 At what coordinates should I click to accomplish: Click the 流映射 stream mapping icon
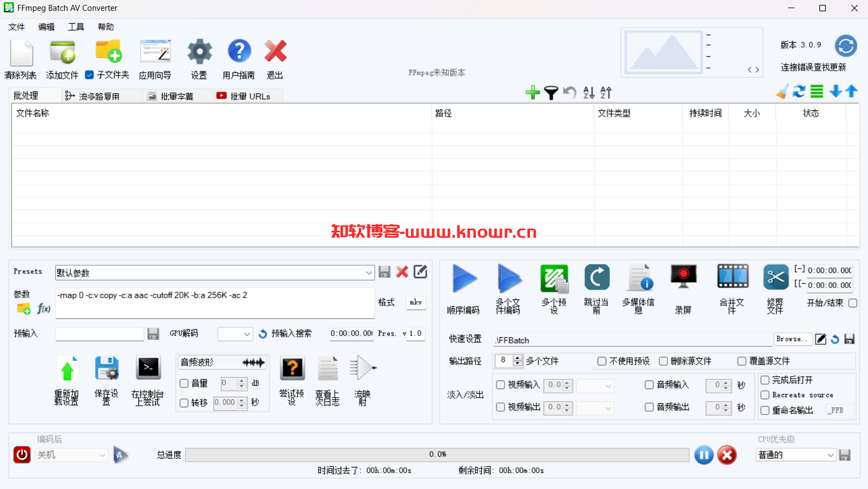pyautogui.click(x=363, y=369)
